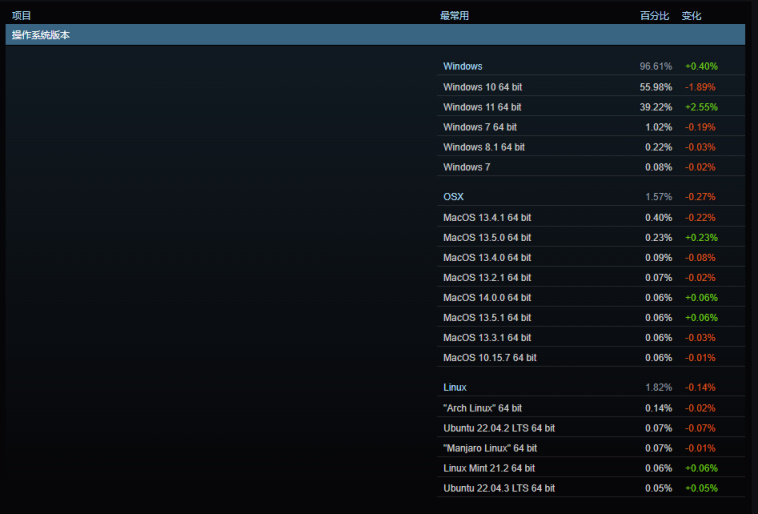The width and height of the screenshot is (758, 514).
Task: Click the "Manjaro Linux" 64 bit row
Action: coord(591,448)
